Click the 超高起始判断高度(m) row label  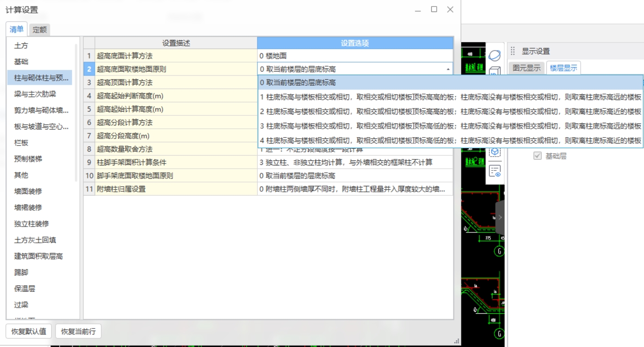click(176, 96)
